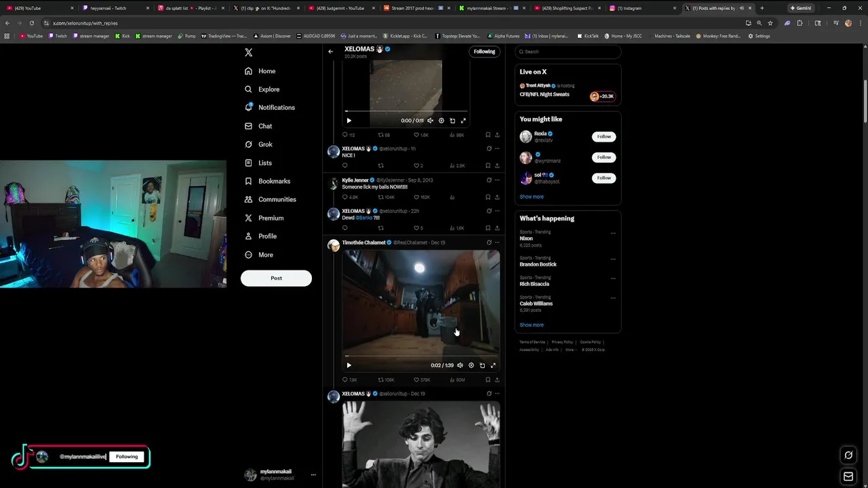Open more options on XELOMAS Dec 19 post

497,394
